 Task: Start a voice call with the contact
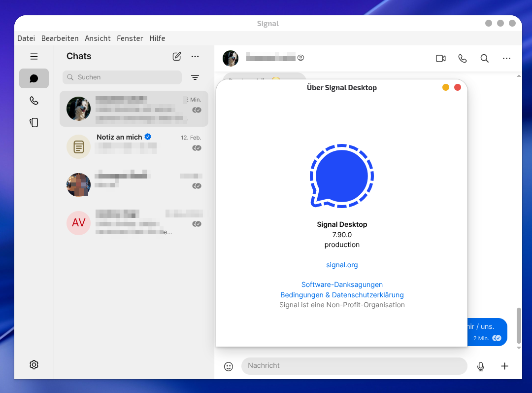click(462, 58)
